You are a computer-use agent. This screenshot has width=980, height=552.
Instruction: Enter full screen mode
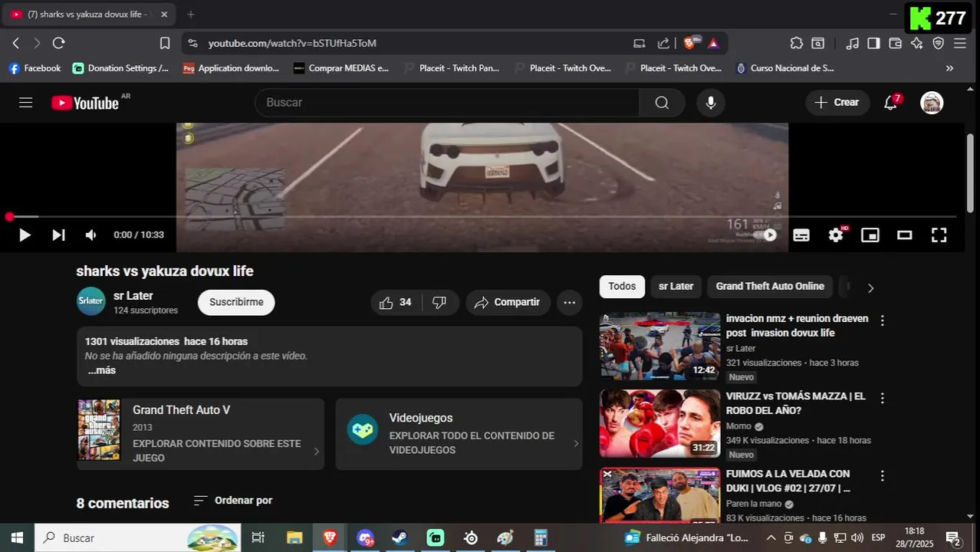tap(939, 235)
